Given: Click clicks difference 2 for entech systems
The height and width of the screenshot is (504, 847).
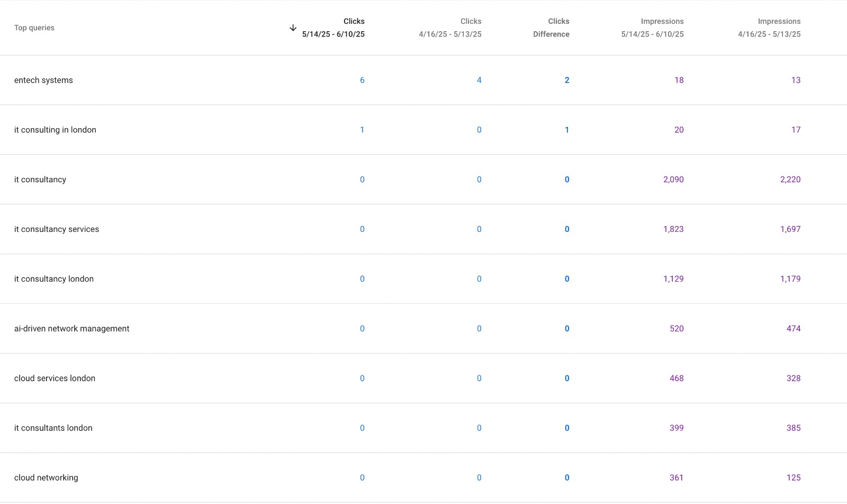Looking at the screenshot, I should coord(567,80).
